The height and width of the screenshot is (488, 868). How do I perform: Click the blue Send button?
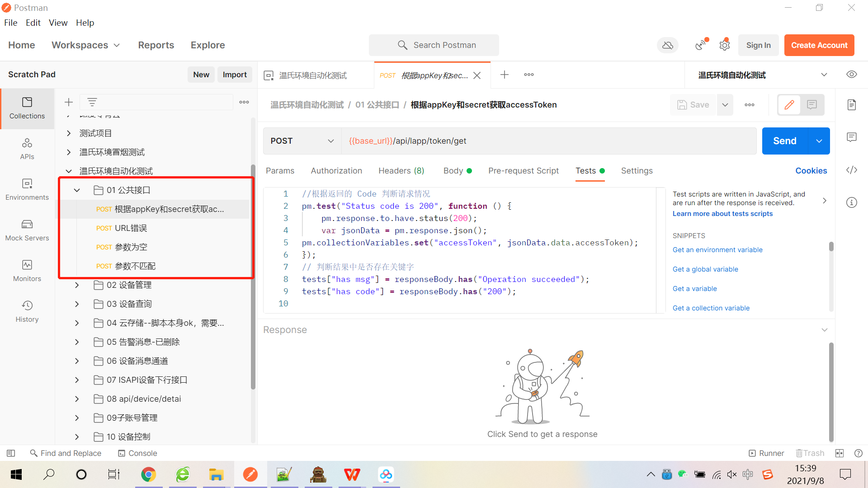click(784, 141)
